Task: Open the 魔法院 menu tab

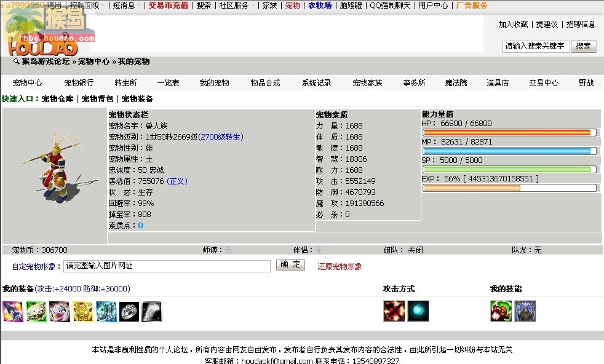Action: [x=456, y=83]
